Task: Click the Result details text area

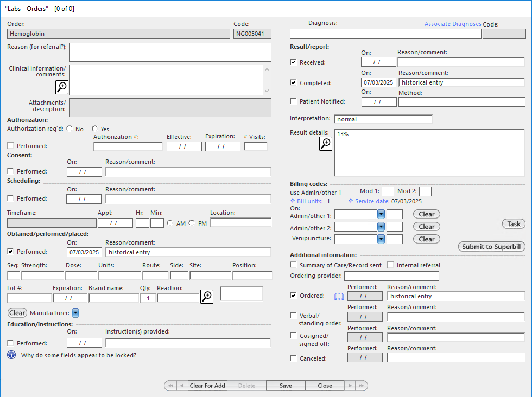Action: tap(429, 152)
